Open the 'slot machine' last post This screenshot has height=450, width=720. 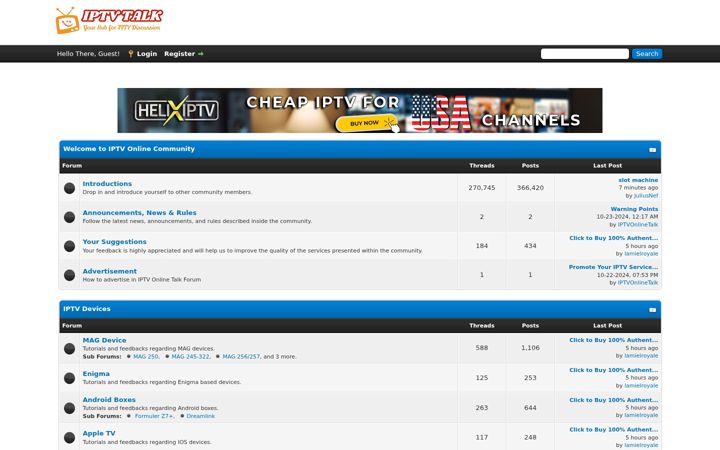pos(638,180)
